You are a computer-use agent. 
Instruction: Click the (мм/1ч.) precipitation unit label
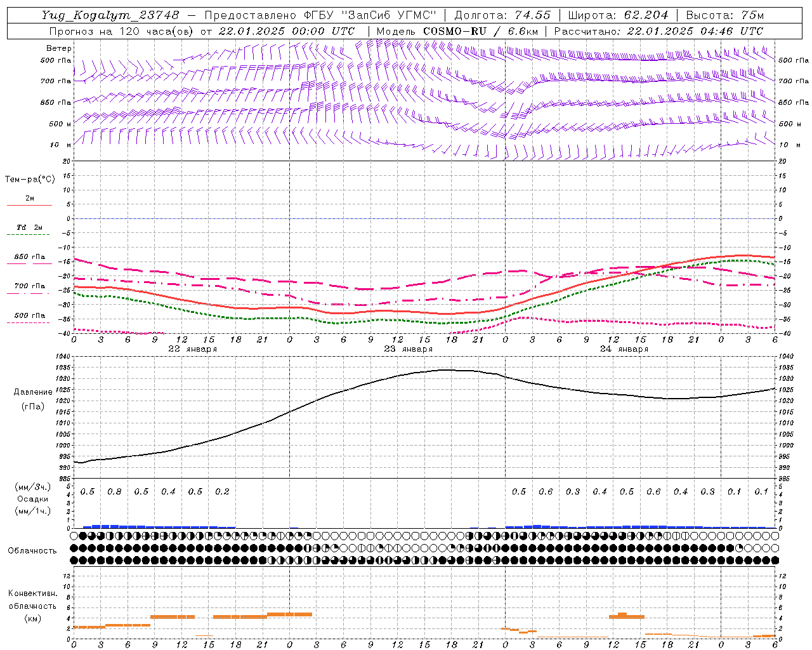point(32,511)
